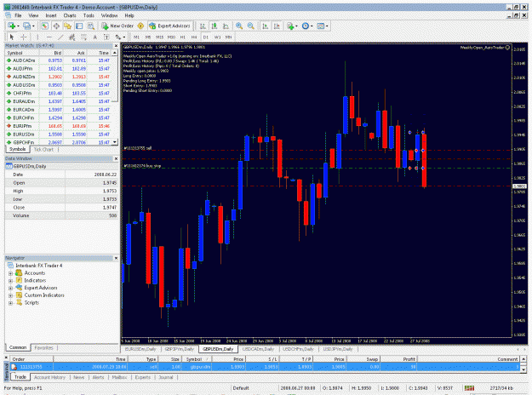Image resolution: width=532 pixels, height=395 pixels.
Task: Expand the Custom Indicators tree node
Action: click(10, 295)
